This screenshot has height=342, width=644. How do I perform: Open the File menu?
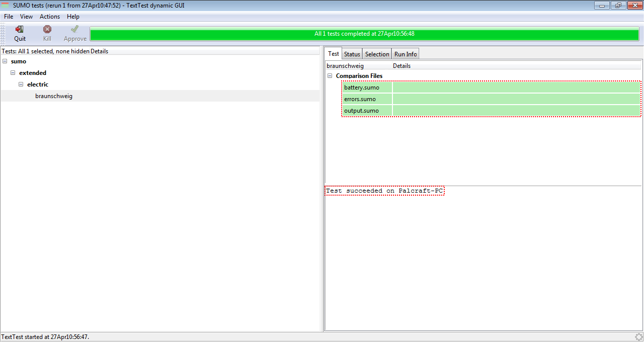(9, 17)
